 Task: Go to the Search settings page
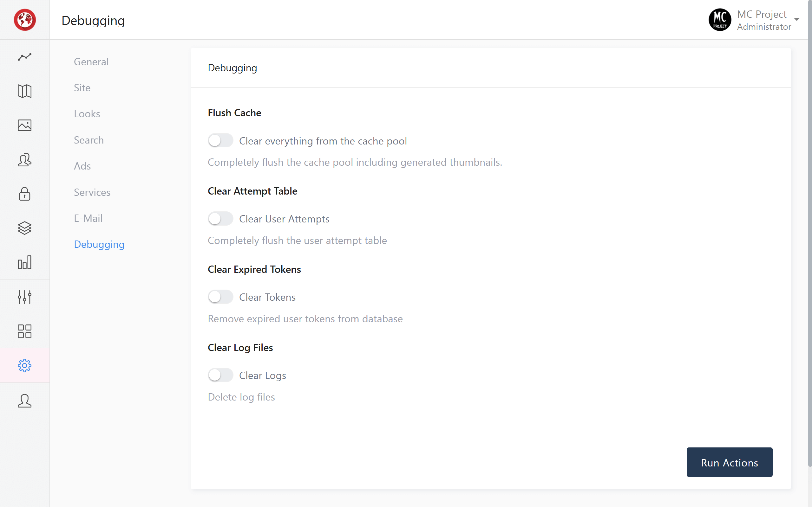coord(88,140)
